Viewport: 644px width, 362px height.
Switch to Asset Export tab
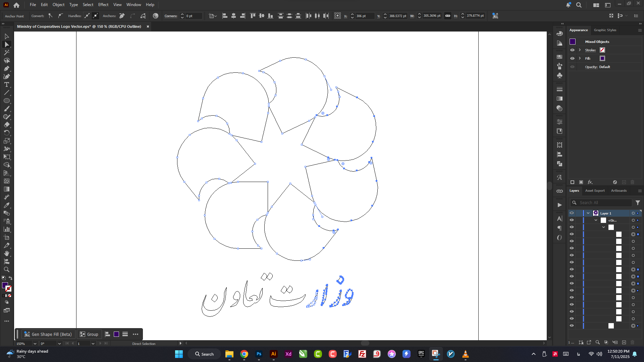click(x=595, y=191)
